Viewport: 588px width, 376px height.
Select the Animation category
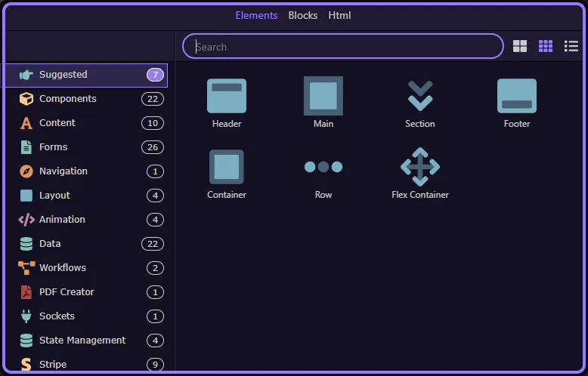(62, 220)
